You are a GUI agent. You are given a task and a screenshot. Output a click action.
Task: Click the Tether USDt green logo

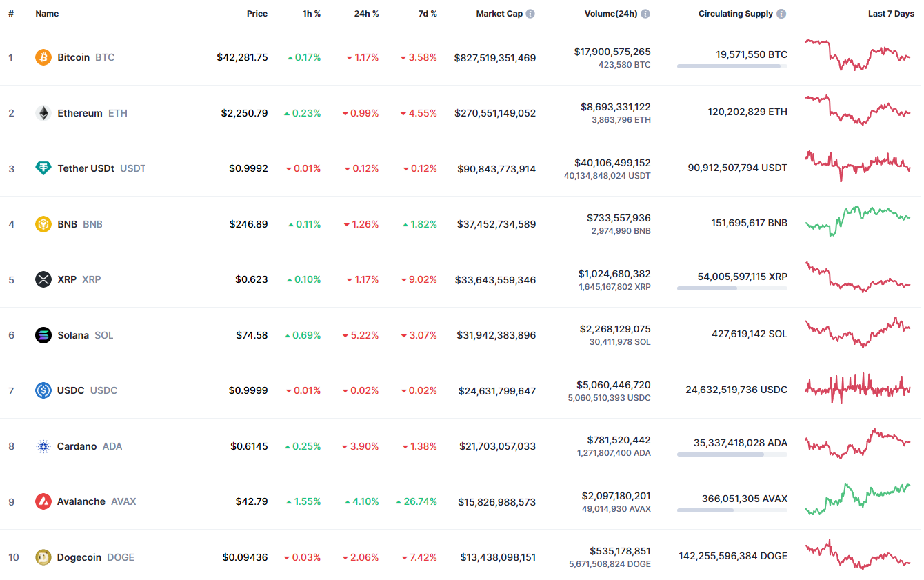43,168
